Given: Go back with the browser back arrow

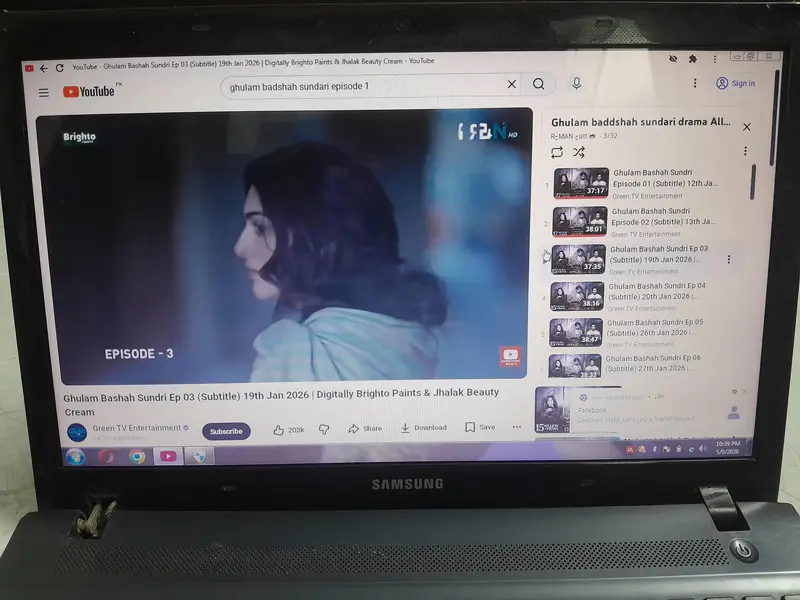Looking at the screenshot, I should (x=44, y=68).
